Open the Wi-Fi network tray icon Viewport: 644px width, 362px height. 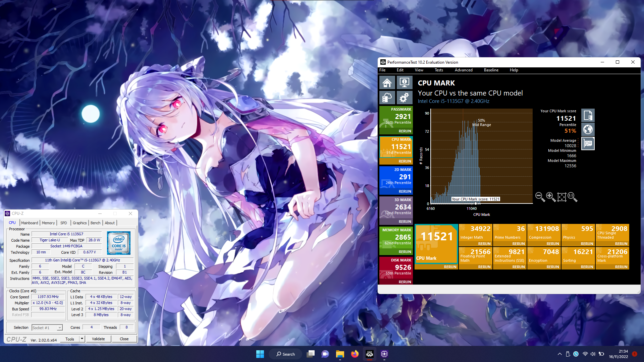click(585, 354)
